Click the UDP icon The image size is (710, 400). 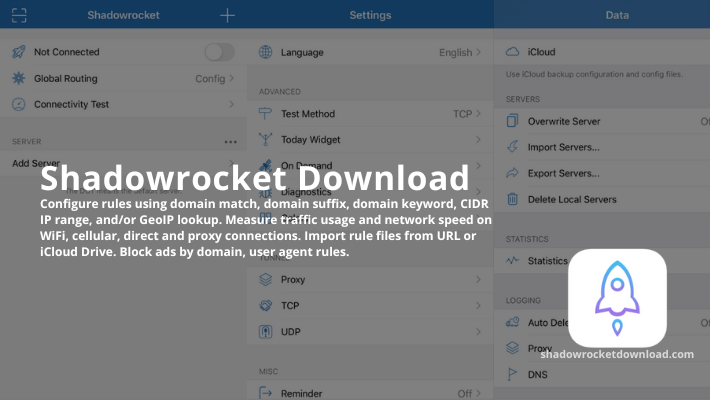(265, 332)
